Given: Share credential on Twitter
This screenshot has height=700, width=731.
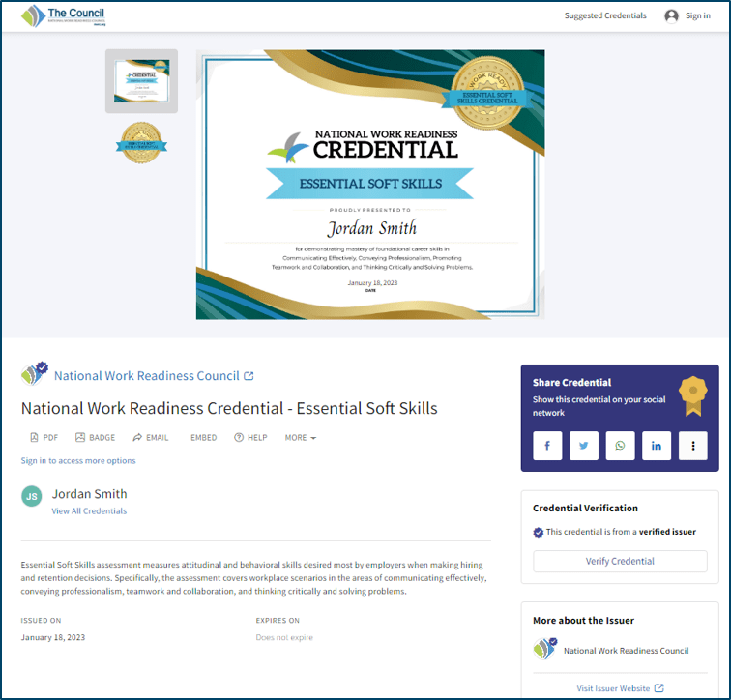Looking at the screenshot, I should pyautogui.click(x=584, y=446).
